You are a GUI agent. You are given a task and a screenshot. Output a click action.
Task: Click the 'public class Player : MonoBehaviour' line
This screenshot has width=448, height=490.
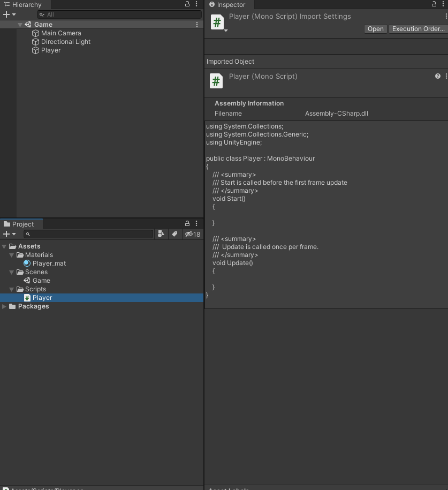click(260, 159)
